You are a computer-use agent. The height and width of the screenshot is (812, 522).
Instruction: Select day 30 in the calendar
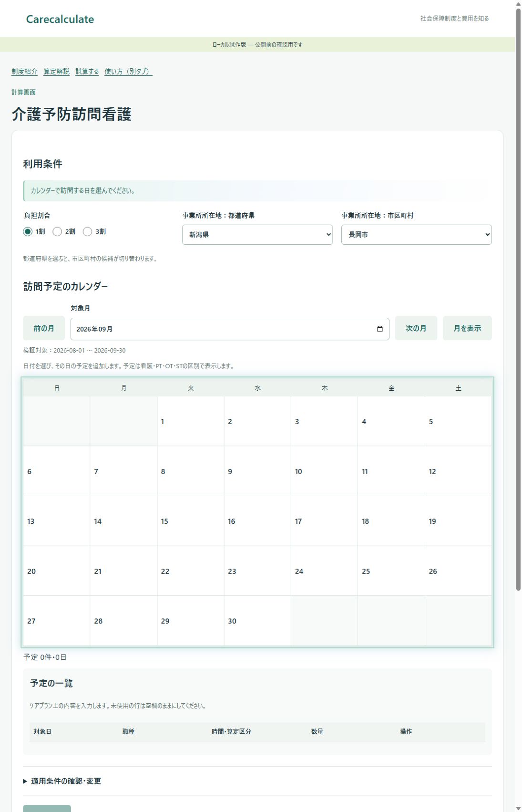pyautogui.click(x=257, y=621)
